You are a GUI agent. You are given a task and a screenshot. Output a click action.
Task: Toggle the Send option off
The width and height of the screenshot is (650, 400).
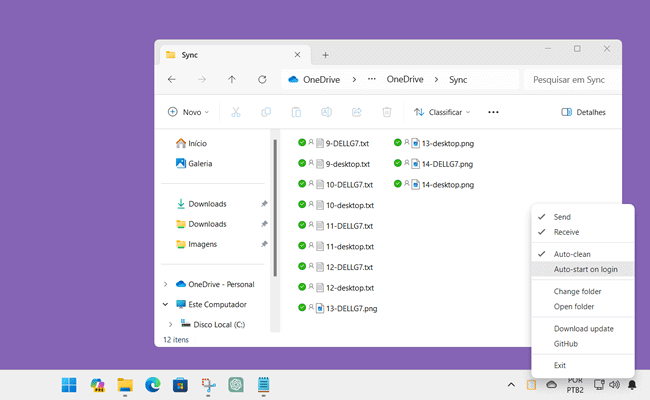tap(562, 217)
